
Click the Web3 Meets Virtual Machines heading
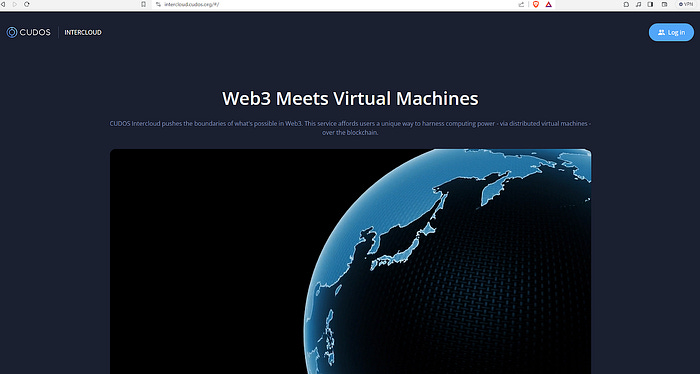point(350,98)
